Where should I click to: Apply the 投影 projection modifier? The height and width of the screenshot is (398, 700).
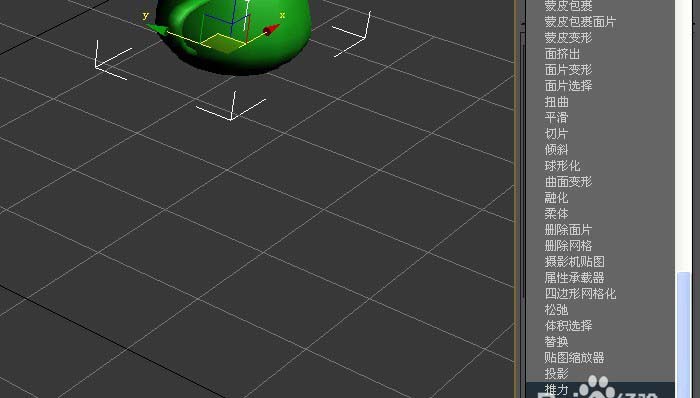click(x=557, y=374)
